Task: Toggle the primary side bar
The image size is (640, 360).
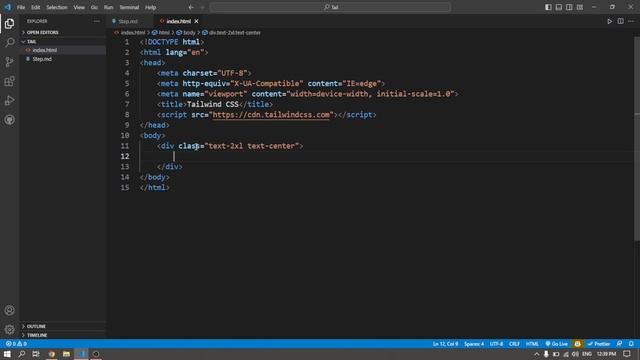Action: pos(548,7)
